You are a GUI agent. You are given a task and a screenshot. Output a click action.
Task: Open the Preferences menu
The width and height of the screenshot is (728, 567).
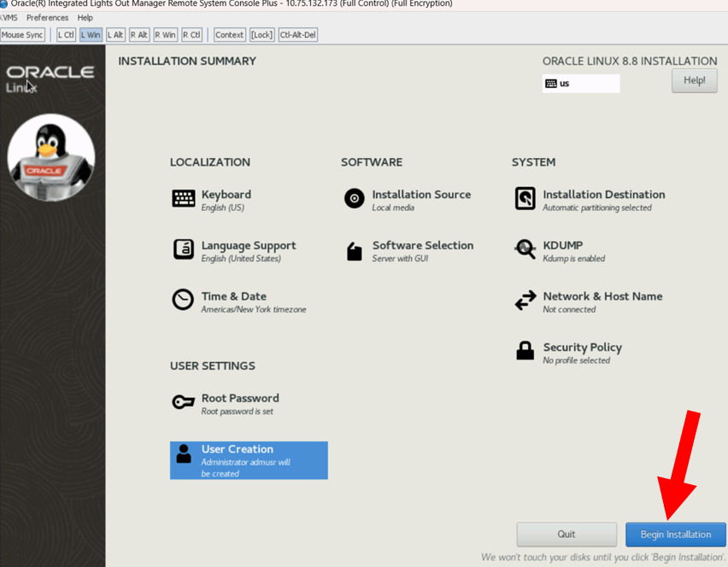click(47, 18)
